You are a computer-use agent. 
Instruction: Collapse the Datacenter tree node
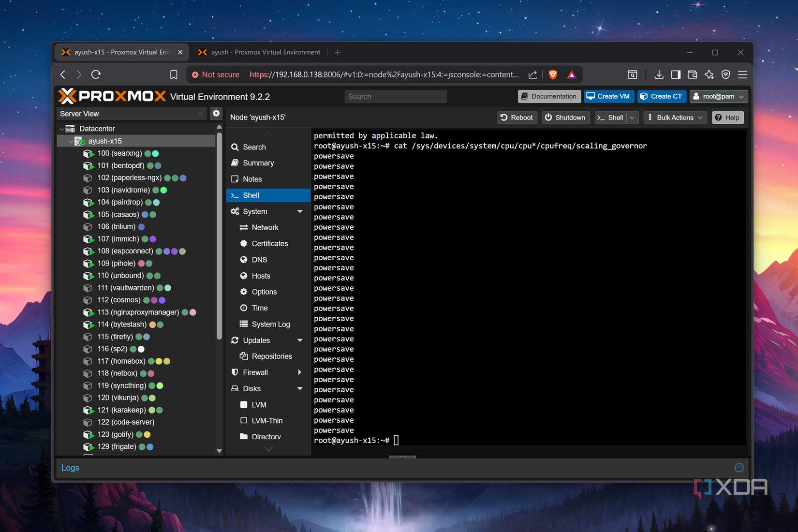61,129
